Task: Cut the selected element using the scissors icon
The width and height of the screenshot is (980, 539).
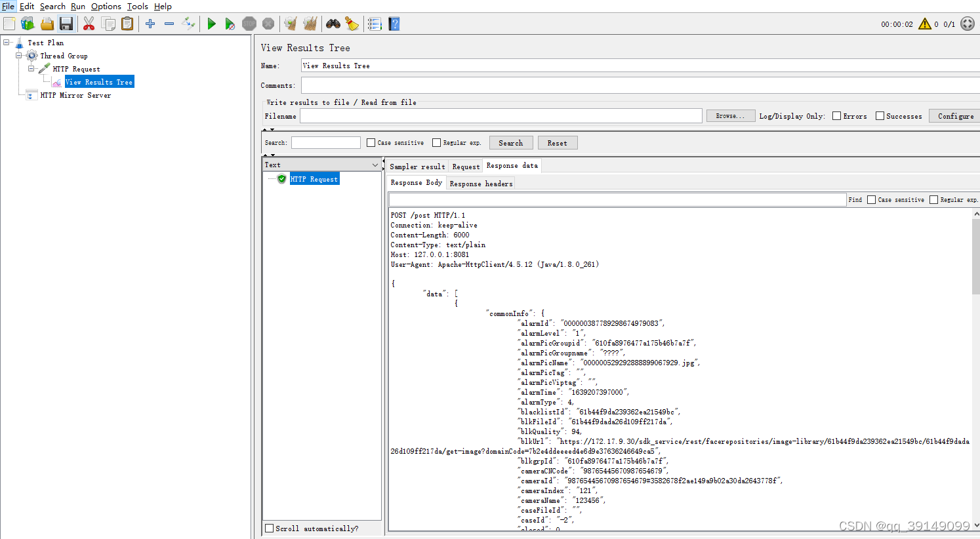Action: (89, 23)
